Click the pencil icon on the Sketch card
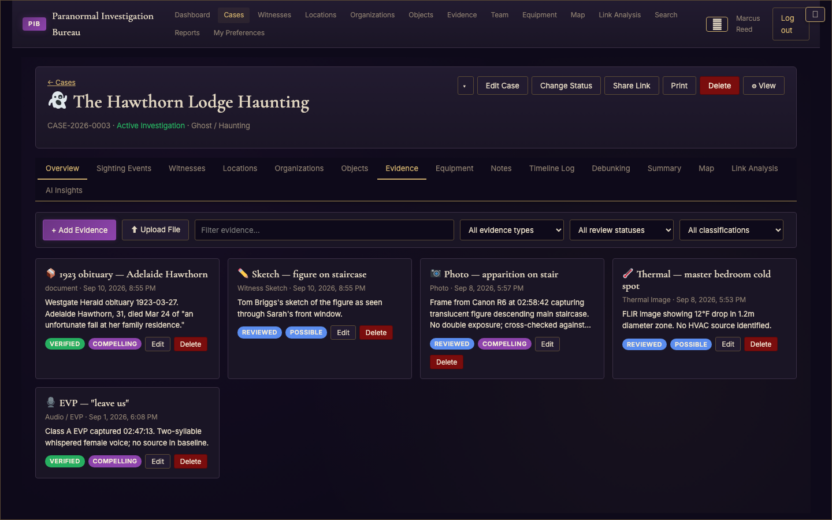 coord(242,273)
